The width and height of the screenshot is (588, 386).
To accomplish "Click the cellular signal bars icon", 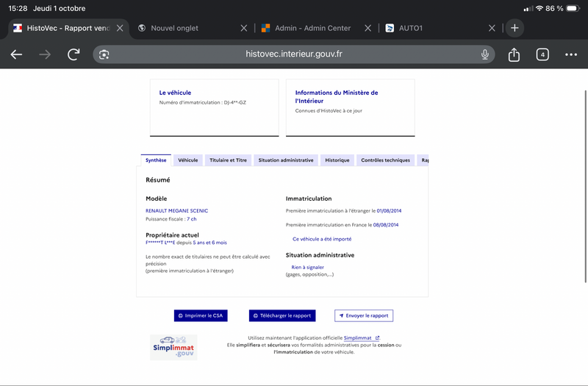I will (x=528, y=9).
